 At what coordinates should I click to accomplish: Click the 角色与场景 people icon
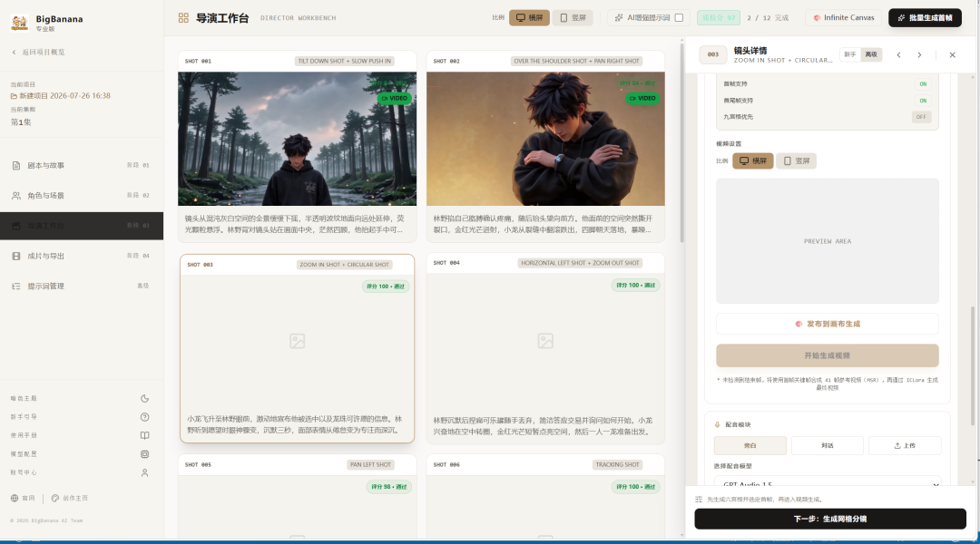tap(16, 196)
